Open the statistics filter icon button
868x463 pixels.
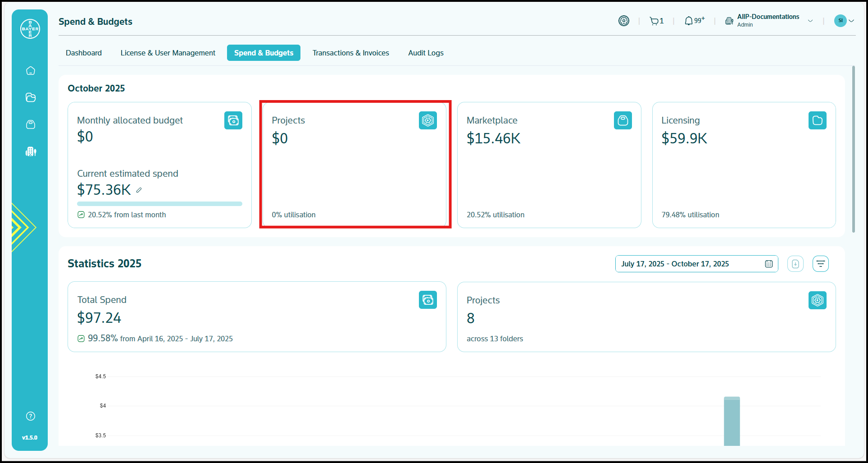(820, 264)
